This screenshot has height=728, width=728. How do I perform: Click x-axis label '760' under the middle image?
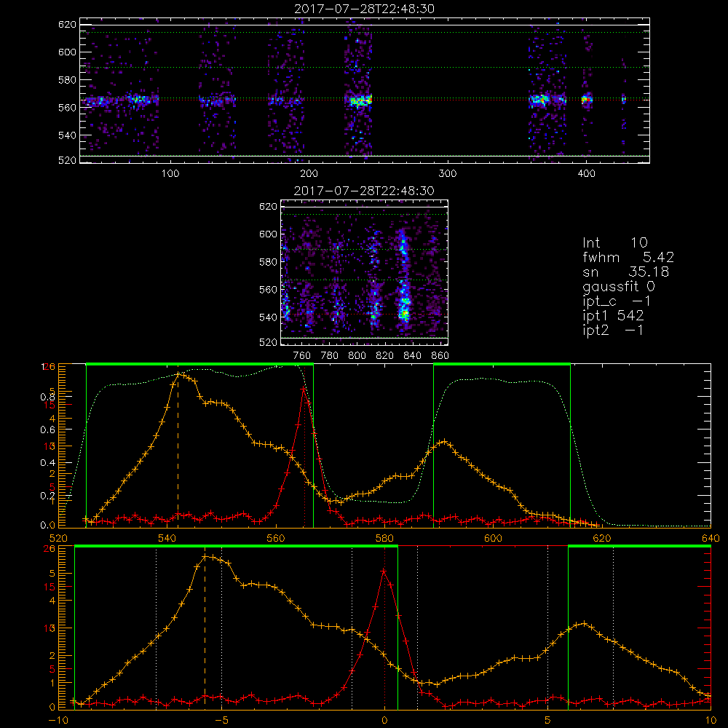(302, 356)
